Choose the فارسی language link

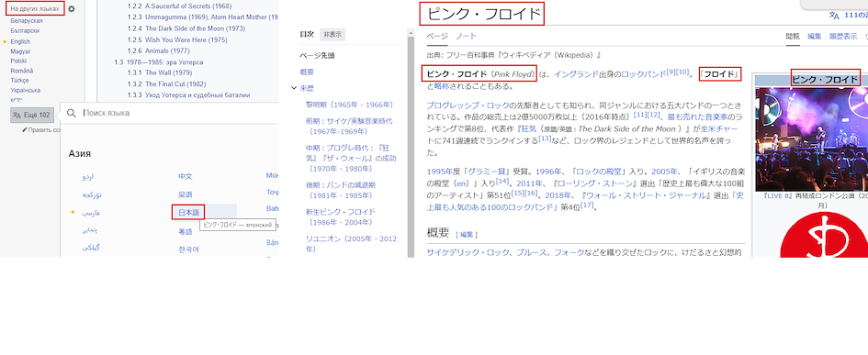[x=91, y=213]
